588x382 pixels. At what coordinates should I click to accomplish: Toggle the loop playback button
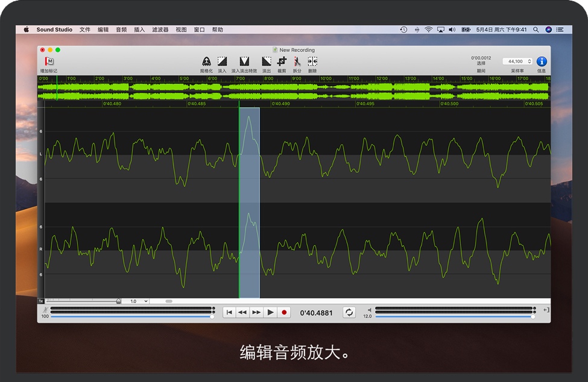[x=349, y=312]
